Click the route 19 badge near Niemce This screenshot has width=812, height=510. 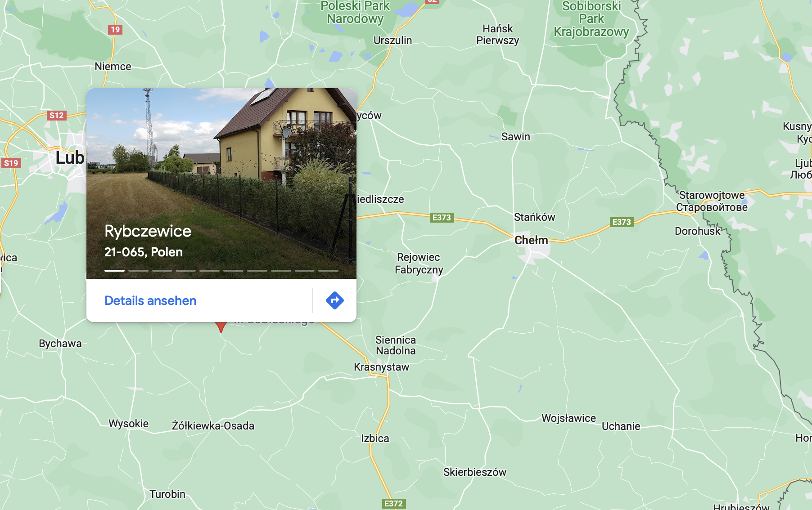115,30
